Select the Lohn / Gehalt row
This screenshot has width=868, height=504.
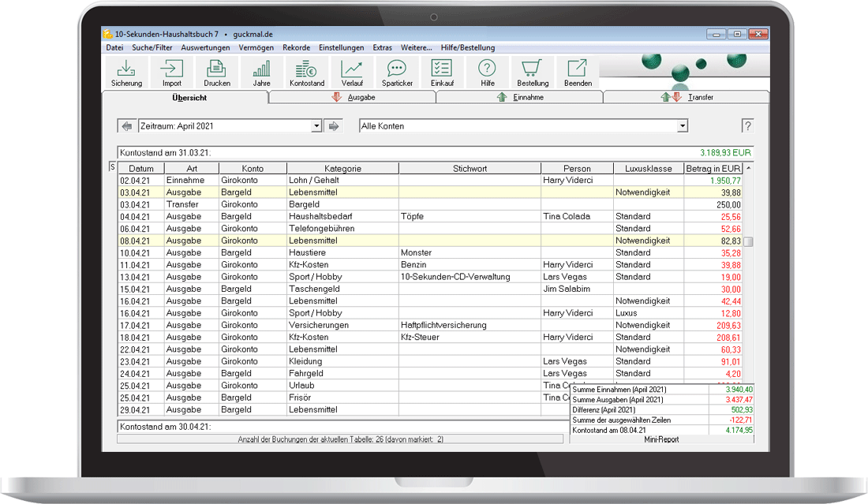click(429, 181)
